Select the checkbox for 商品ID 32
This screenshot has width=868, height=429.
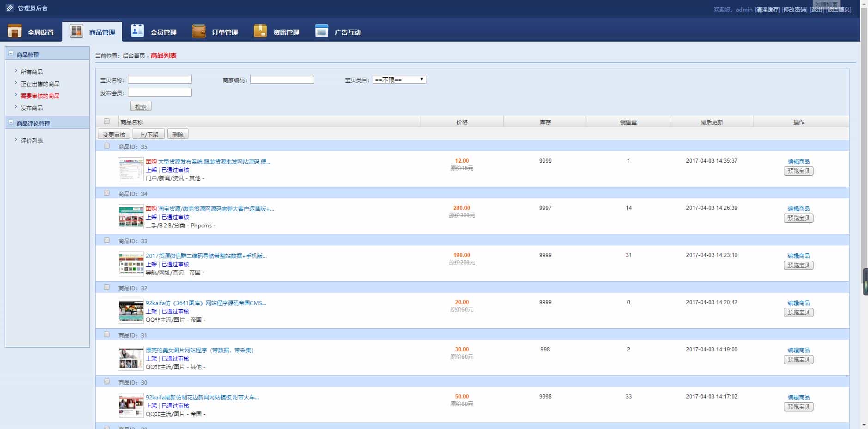point(107,288)
